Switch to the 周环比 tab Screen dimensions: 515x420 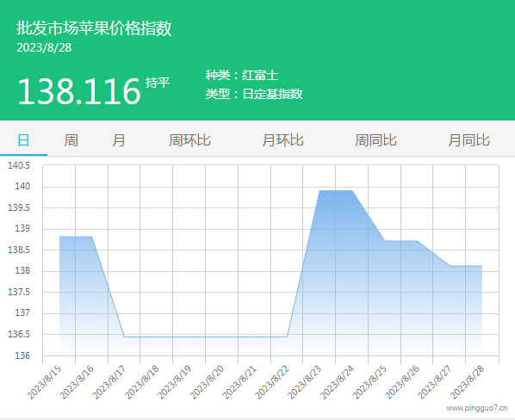[189, 140]
